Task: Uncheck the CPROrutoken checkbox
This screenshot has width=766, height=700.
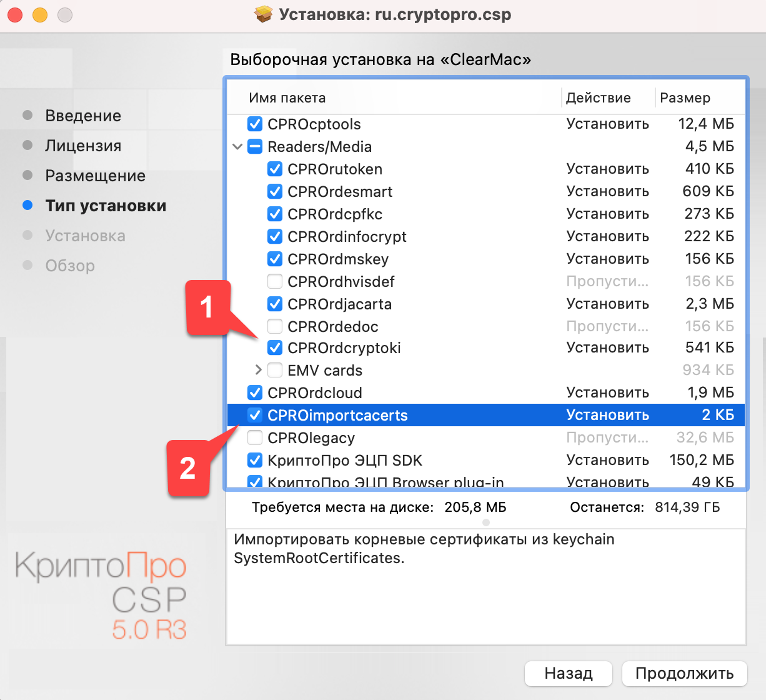Action: tap(275, 169)
